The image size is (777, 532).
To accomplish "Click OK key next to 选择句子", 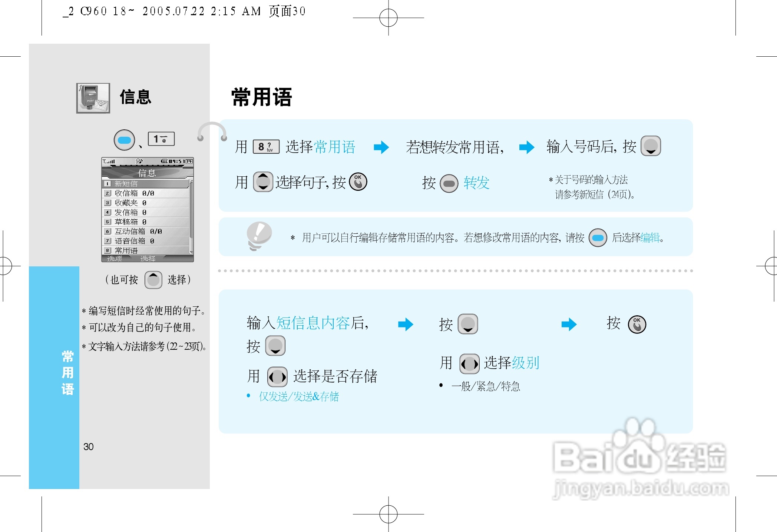I will [x=358, y=182].
